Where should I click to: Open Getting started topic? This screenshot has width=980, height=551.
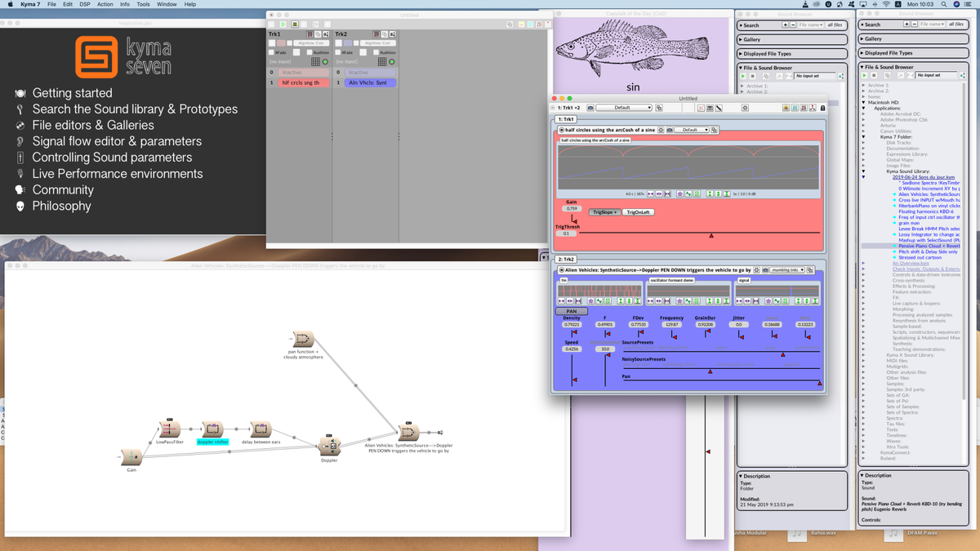click(x=72, y=93)
